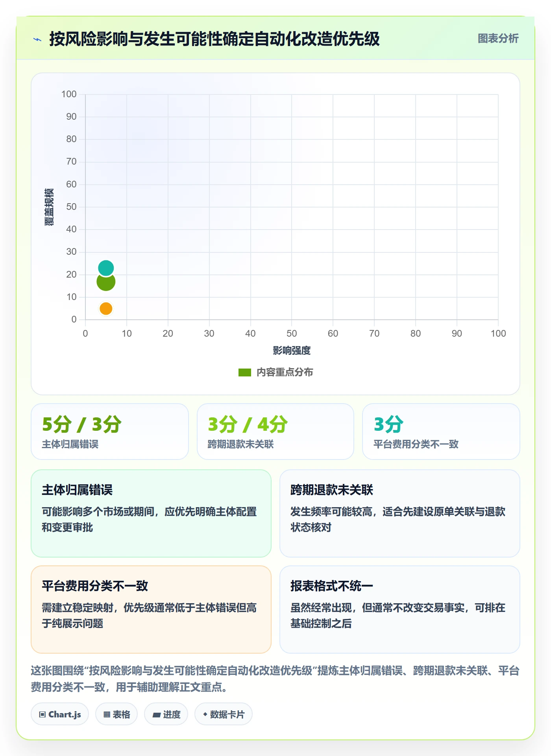551x756 pixels.
Task: Click text 虽然经常出现
Action: click(321, 608)
